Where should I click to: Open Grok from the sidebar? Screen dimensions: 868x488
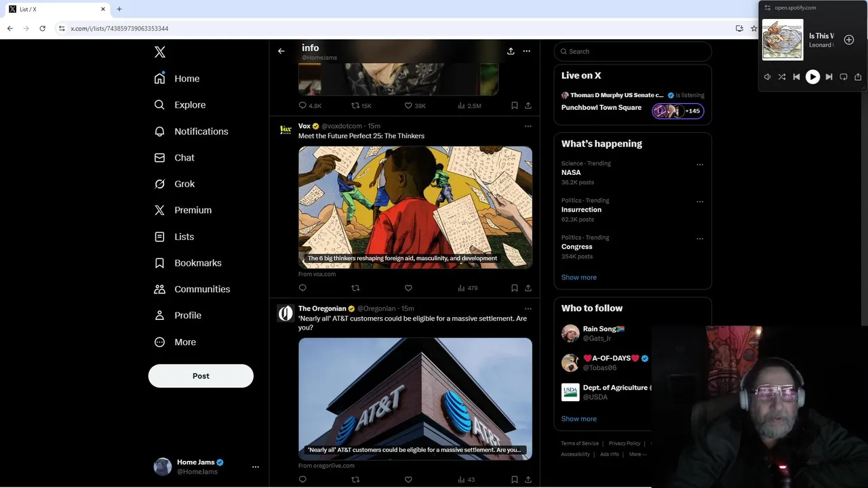click(174, 184)
